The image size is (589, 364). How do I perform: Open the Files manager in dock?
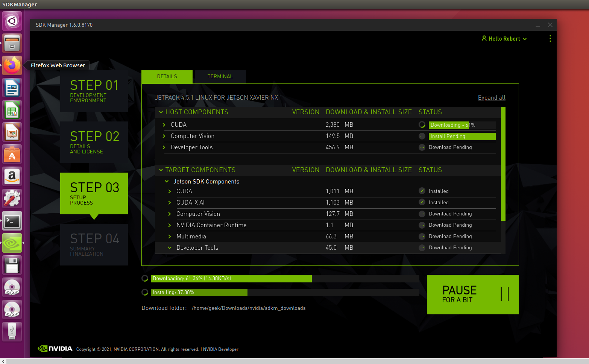tap(12, 43)
